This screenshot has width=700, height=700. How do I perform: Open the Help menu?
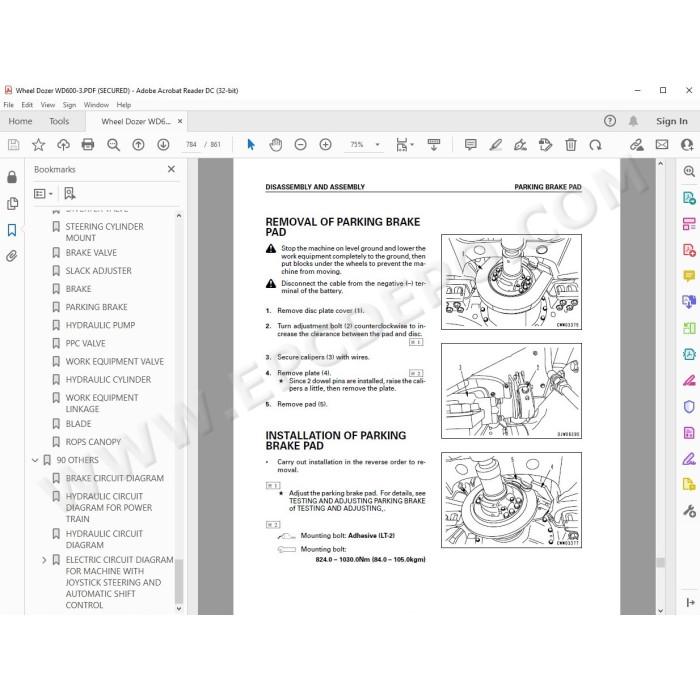(x=124, y=105)
